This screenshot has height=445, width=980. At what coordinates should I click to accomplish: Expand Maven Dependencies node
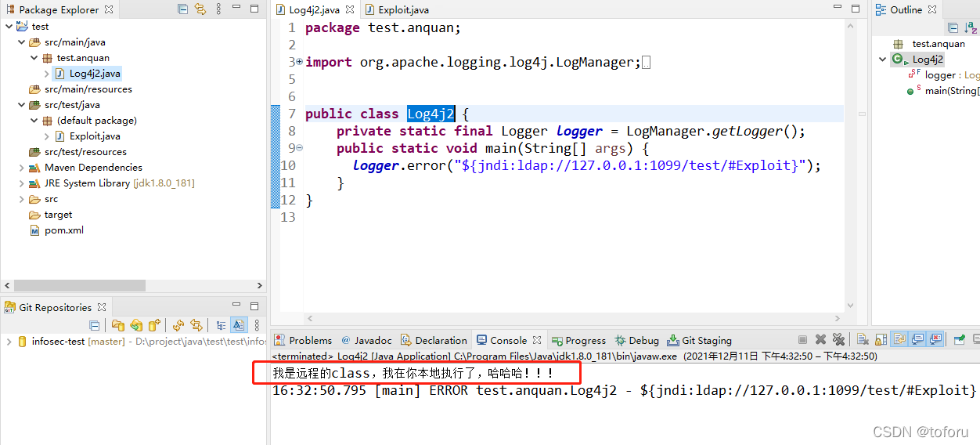21,168
